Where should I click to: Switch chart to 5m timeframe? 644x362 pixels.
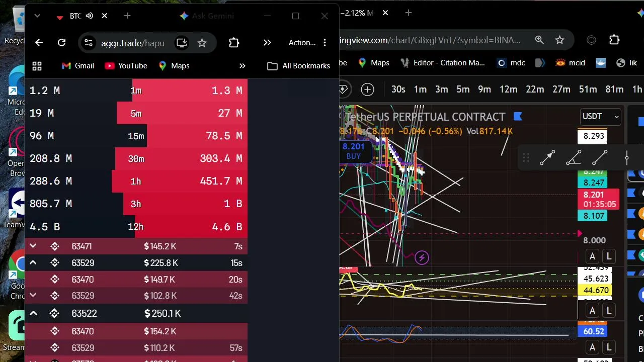(463, 89)
